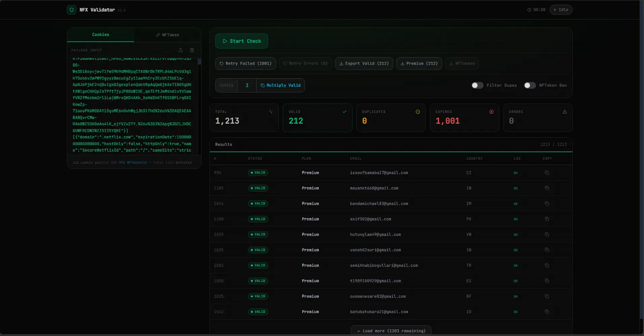This screenshot has width=644, height=336.
Task: Click the Idle status badge
Action: pos(561,10)
